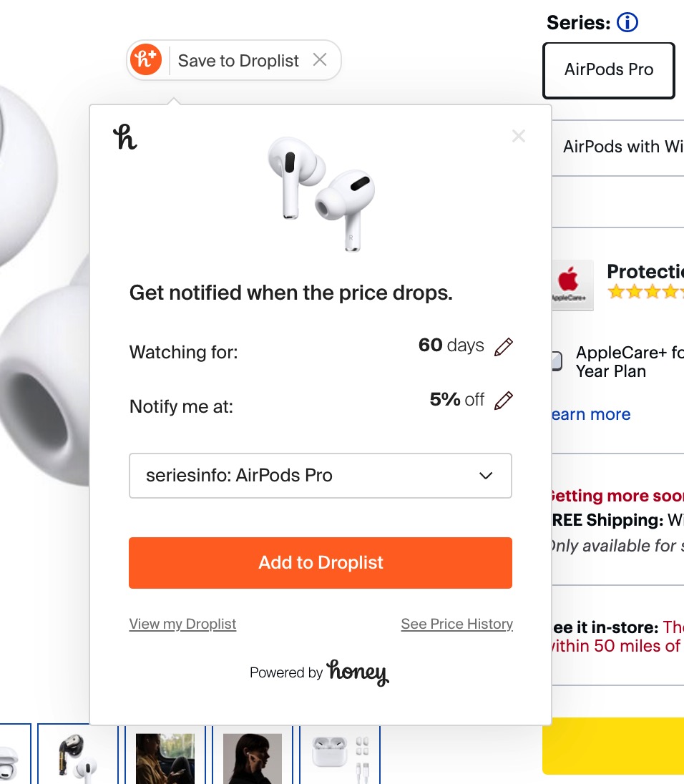The width and height of the screenshot is (684, 784).
Task: Edit the notify percentage with pencil icon
Action: (x=504, y=401)
